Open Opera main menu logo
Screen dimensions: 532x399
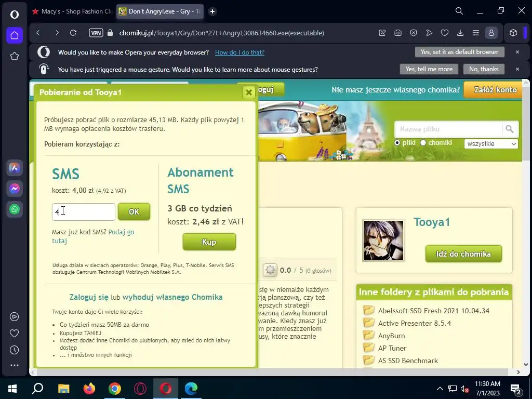coord(14,14)
